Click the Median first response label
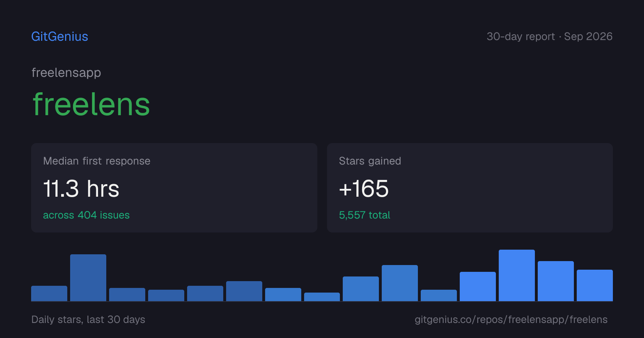 tap(97, 161)
